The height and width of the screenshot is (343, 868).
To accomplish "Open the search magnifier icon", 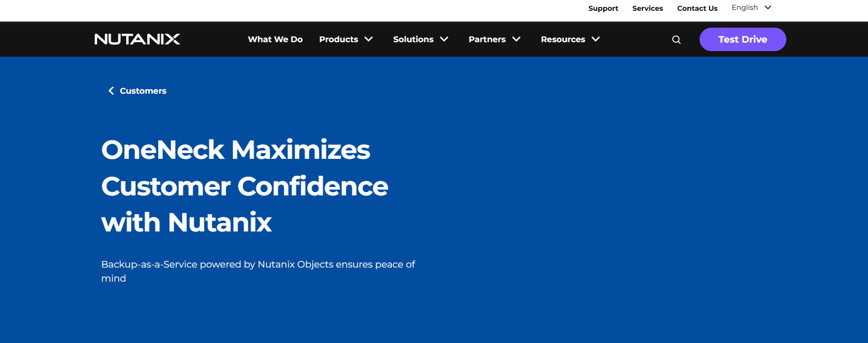I will pos(676,40).
